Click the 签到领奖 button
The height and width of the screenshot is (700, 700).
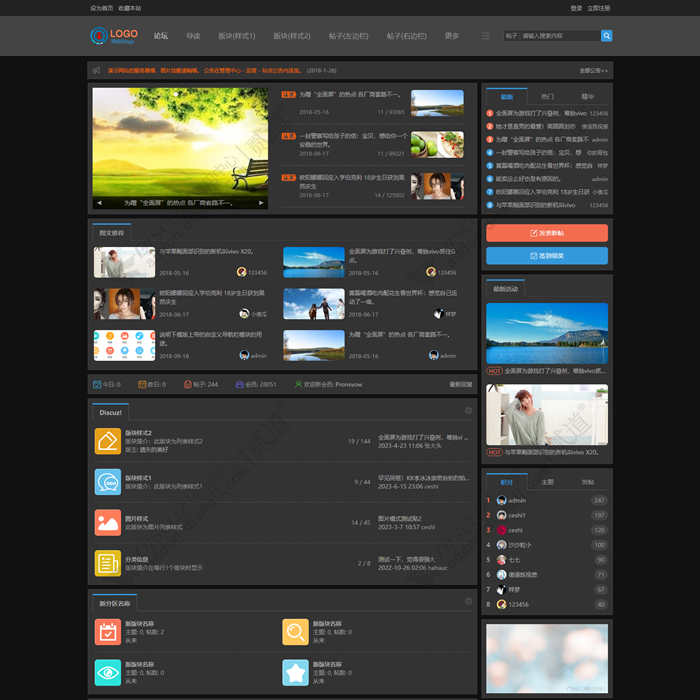pyautogui.click(x=547, y=256)
